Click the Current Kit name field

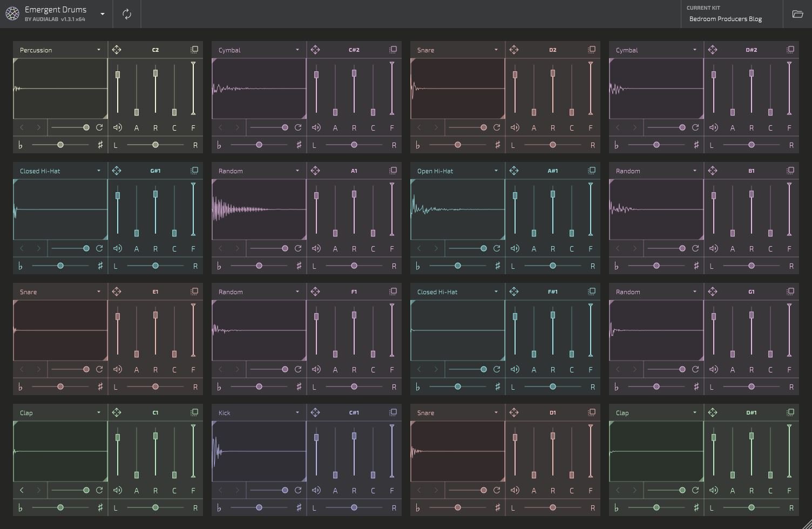(725, 19)
